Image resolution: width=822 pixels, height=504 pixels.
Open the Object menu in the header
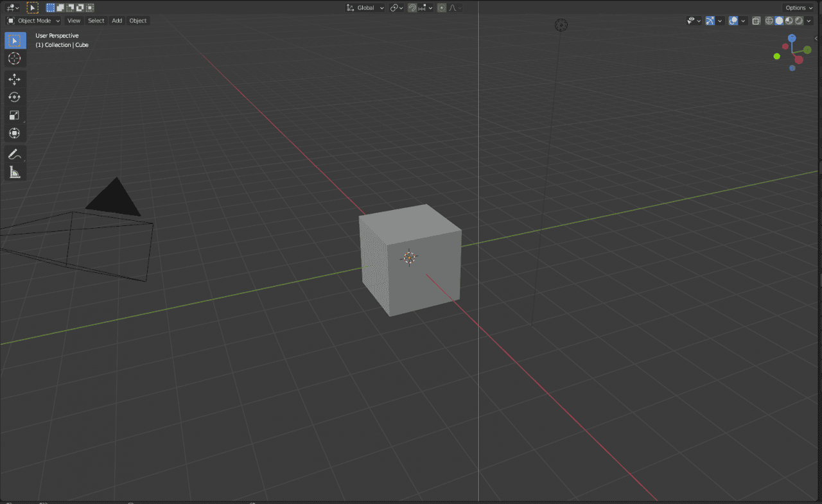137,21
